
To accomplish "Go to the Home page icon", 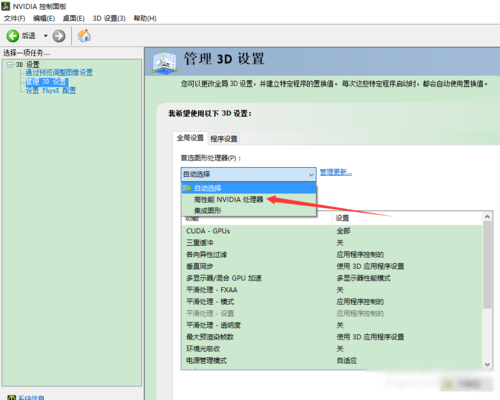I will coord(84,36).
